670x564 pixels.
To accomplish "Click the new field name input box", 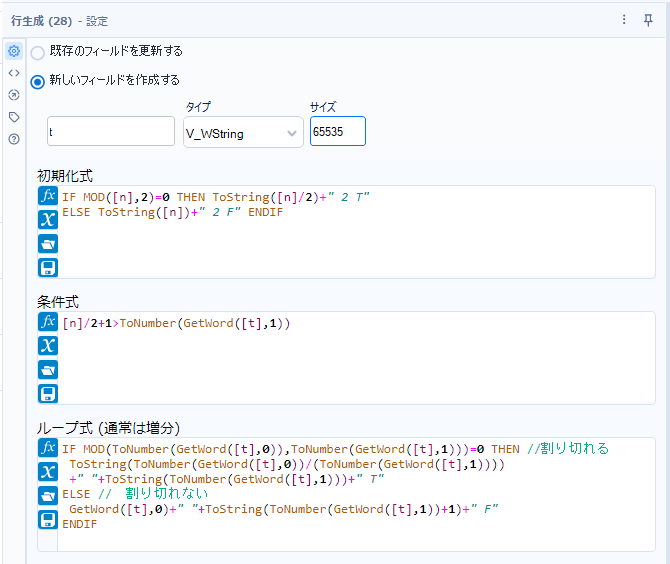I will click(x=111, y=132).
